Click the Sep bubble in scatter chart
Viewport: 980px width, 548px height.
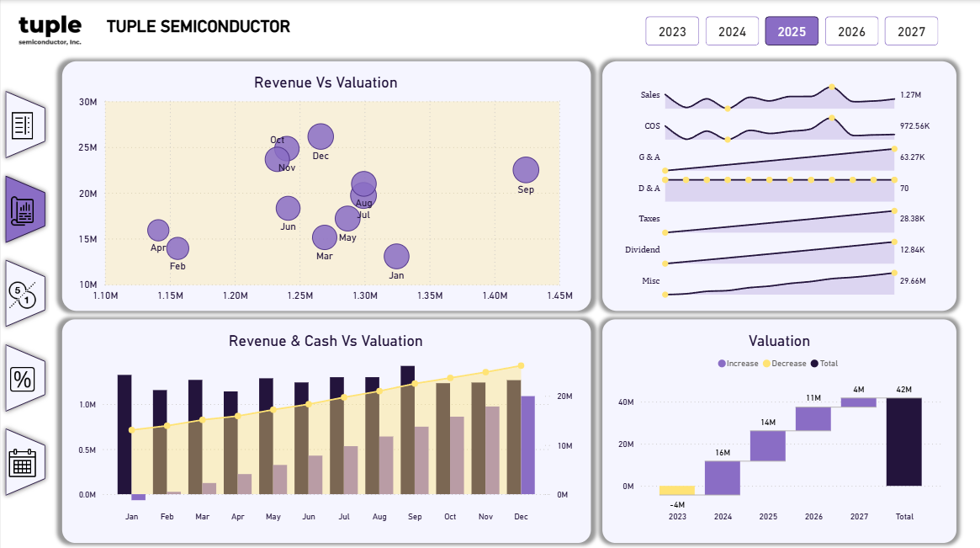(526, 170)
